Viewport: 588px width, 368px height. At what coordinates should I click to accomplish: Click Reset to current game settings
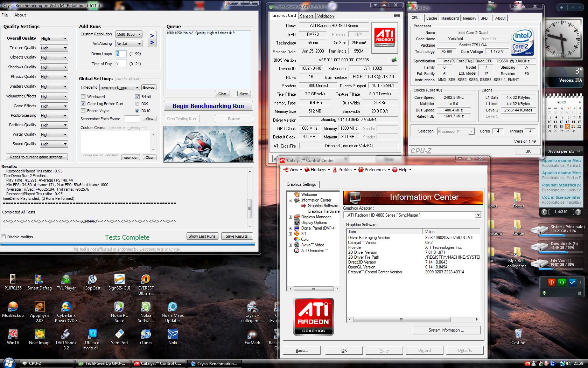click(x=36, y=157)
